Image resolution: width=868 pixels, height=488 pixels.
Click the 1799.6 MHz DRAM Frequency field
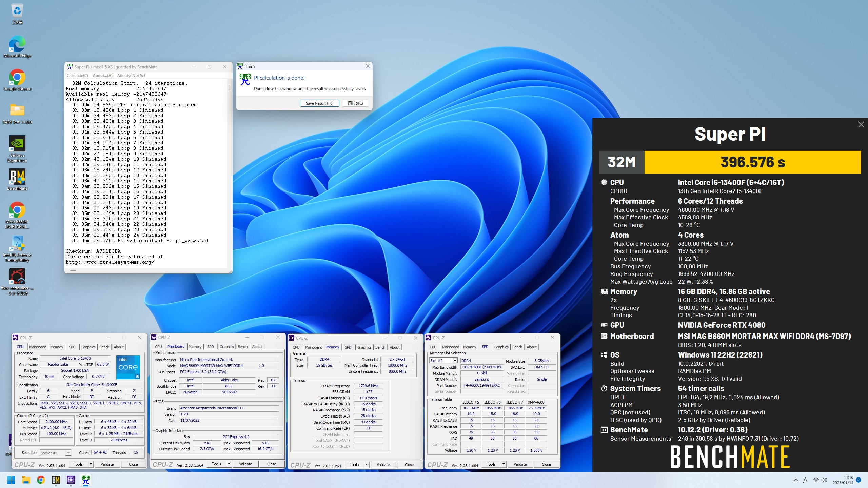point(368,386)
